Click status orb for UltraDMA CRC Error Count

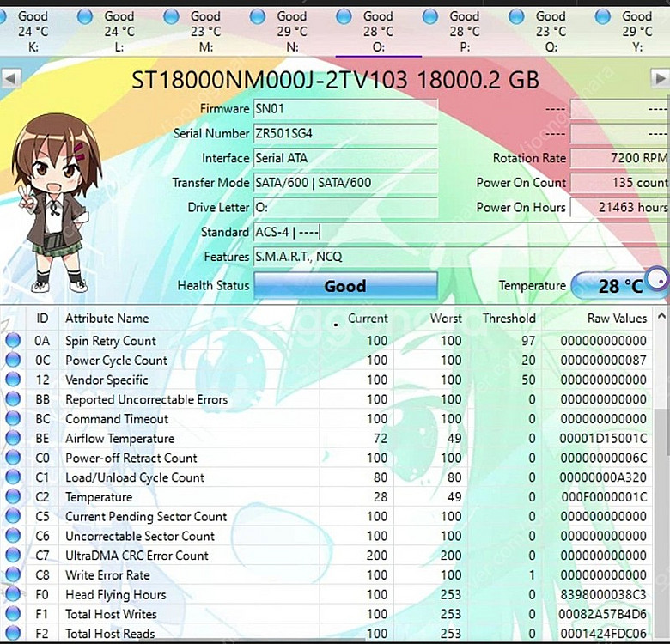click(x=13, y=556)
